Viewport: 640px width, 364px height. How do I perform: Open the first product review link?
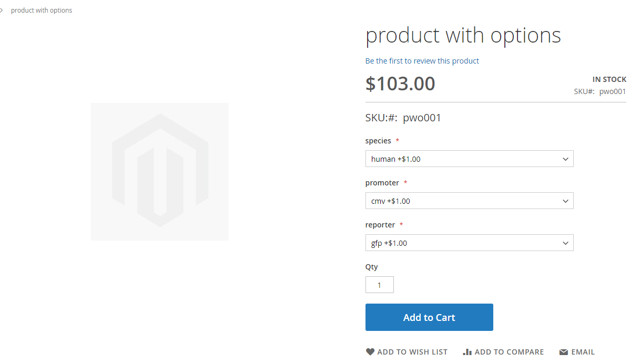tap(422, 60)
